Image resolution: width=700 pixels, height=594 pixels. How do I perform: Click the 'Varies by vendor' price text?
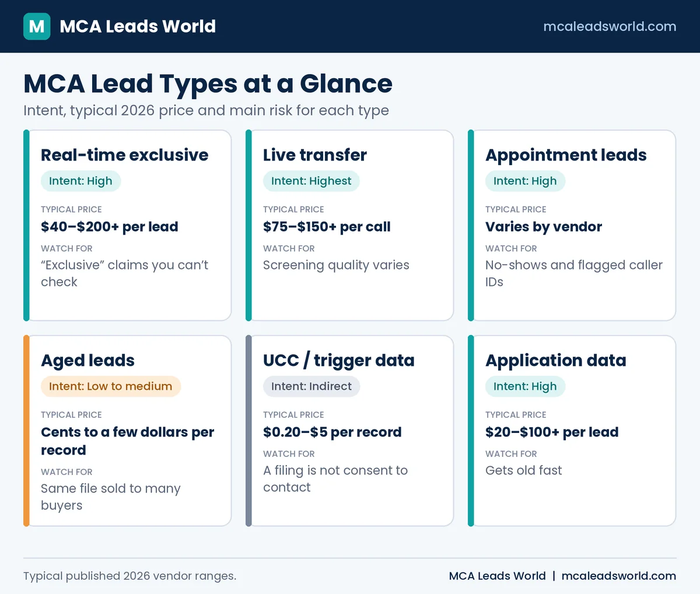pos(544,226)
